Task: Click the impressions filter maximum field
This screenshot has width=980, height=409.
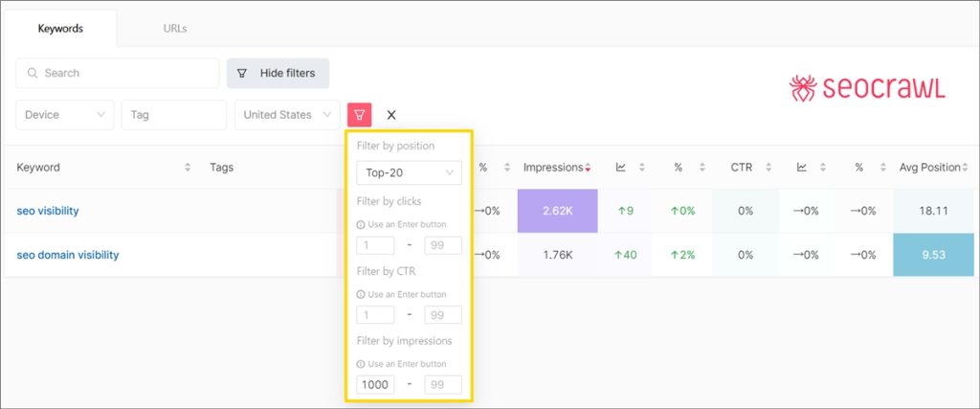Action: click(x=443, y=385)
